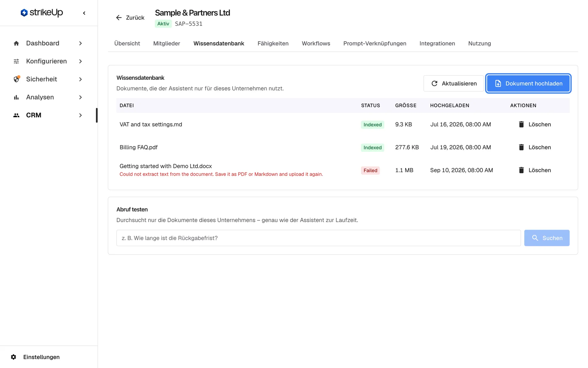The image size is (588, 368).
Task: Click file name Getting started with Demo Ltd.docx
Action: tap(166, 166)
